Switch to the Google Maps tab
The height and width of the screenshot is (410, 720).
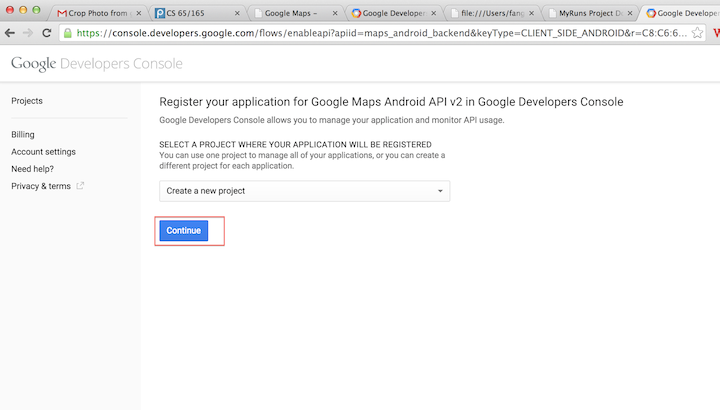coord(296,13)
